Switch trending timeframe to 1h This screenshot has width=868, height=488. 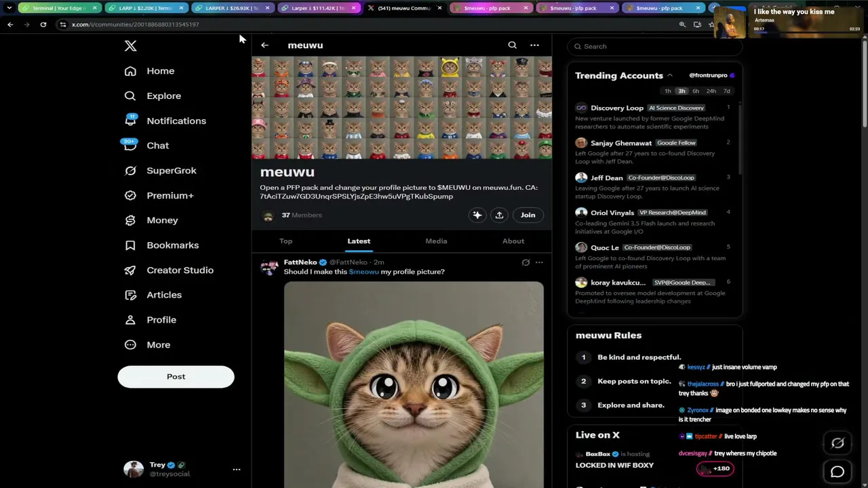pyautogui.click(x=668, y=91)
